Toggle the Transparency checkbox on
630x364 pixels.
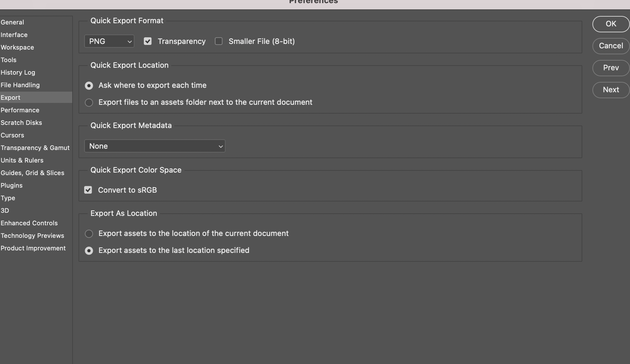(x=147, y=41)
